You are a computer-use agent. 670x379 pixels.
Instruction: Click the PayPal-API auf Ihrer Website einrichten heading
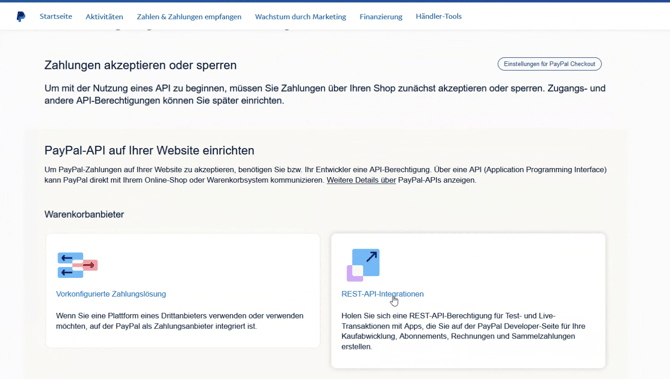149,150
